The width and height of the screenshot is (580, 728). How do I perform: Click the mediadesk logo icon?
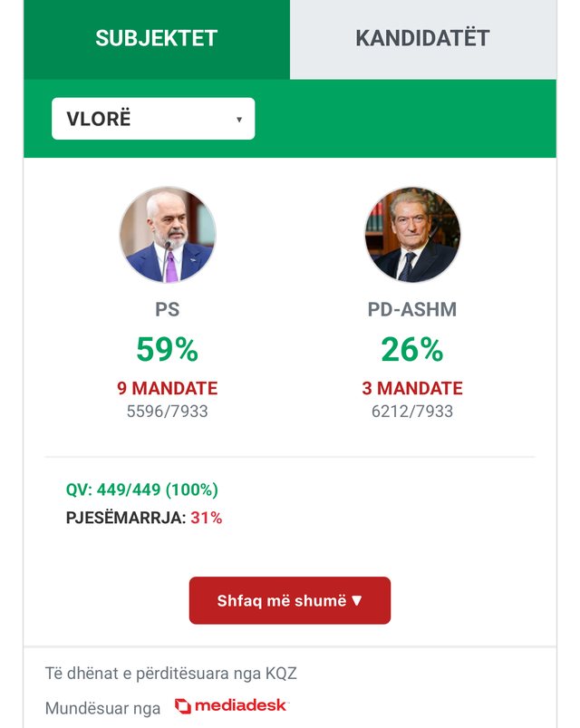pyautogui.click(x=183, y=706)
